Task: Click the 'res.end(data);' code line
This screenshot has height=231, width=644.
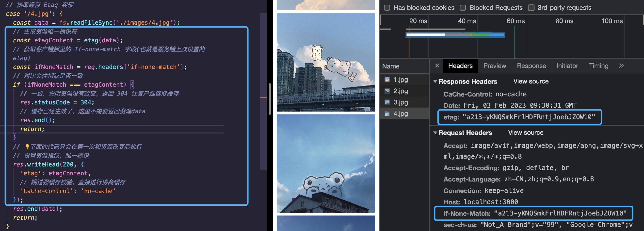Action: [38, 209]
